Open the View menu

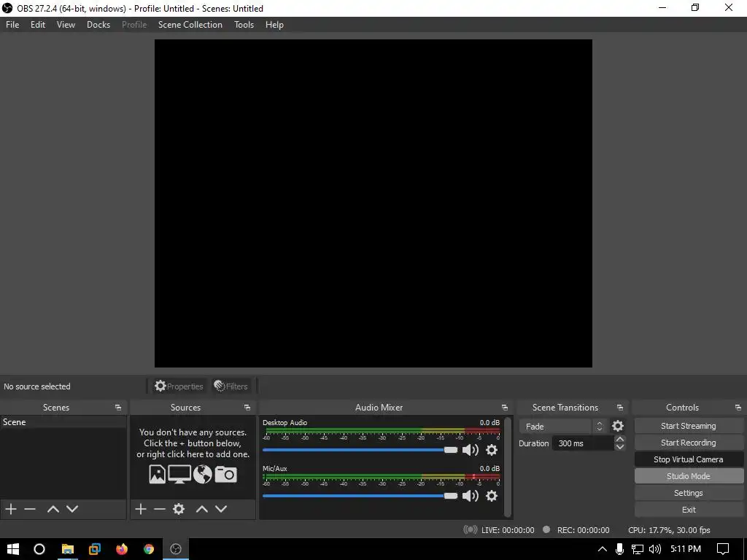coord(66,25)
